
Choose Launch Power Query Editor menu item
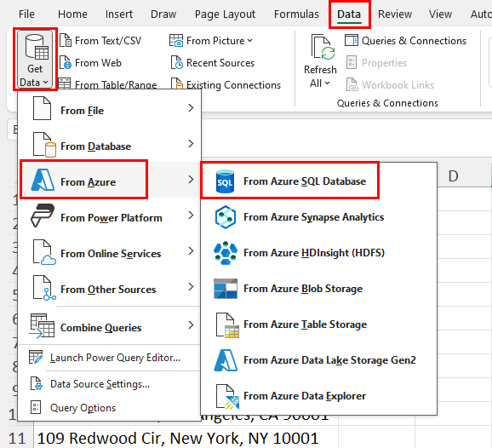(x=109, y=358)
